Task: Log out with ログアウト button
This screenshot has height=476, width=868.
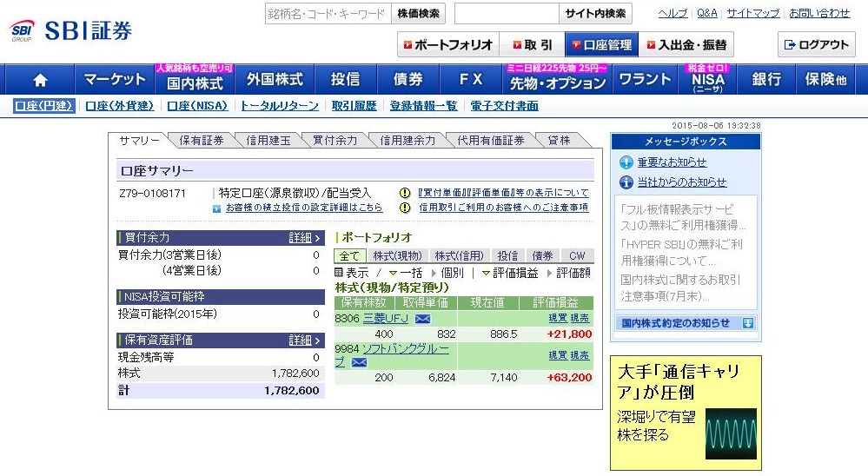Action: click(817, 44)
